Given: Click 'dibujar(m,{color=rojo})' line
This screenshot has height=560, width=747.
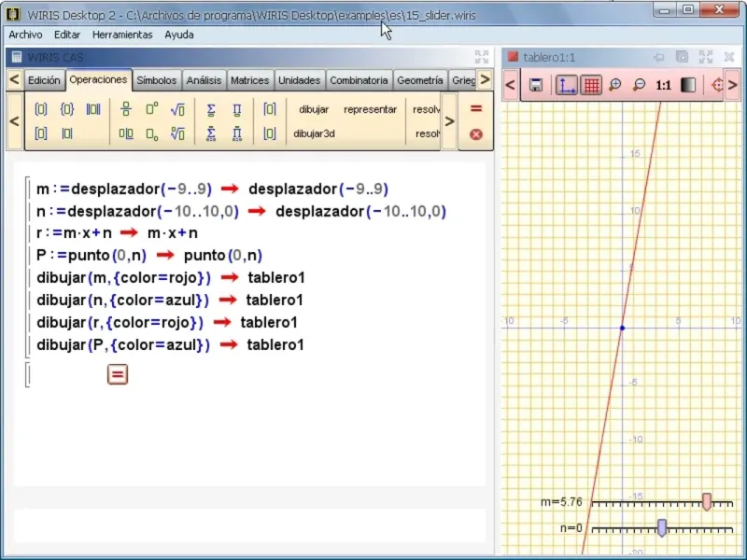Looking at the screenshot, I should pyautogui.click(x=171, y=277).
